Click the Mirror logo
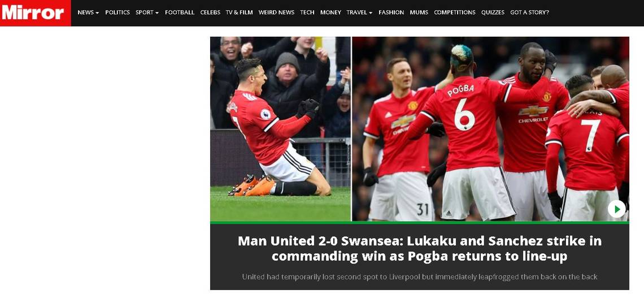644x298 pixels. click(36, 13)
